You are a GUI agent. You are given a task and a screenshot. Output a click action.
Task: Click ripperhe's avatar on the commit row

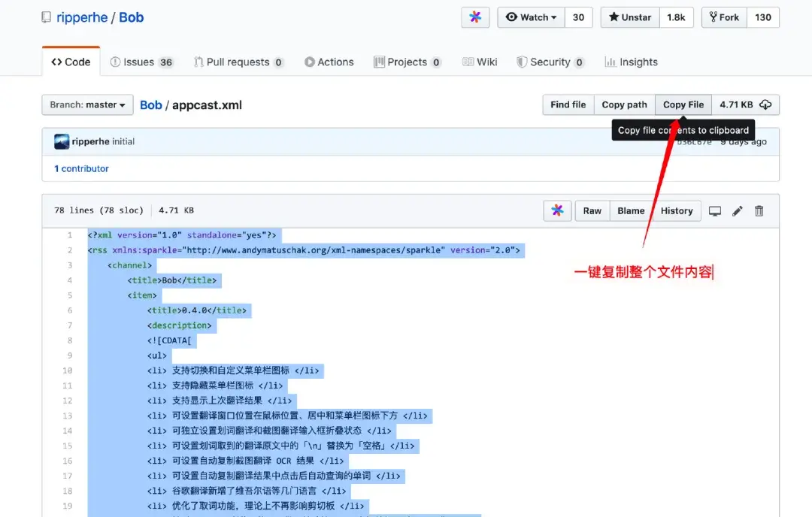(63, 141)
